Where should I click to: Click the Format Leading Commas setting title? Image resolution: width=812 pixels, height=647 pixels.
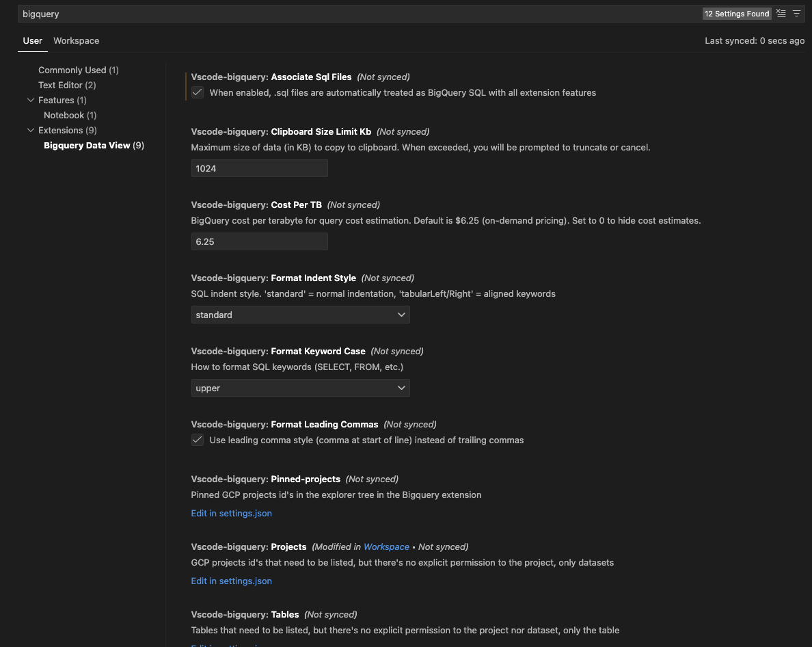[x=285, y=424]
